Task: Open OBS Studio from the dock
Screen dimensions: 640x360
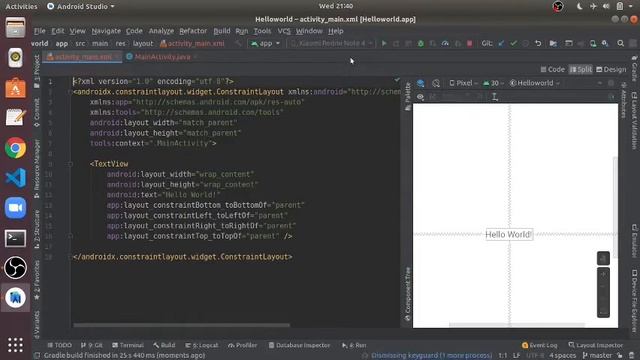Action: pyautogui.click(x=16, y=268)
